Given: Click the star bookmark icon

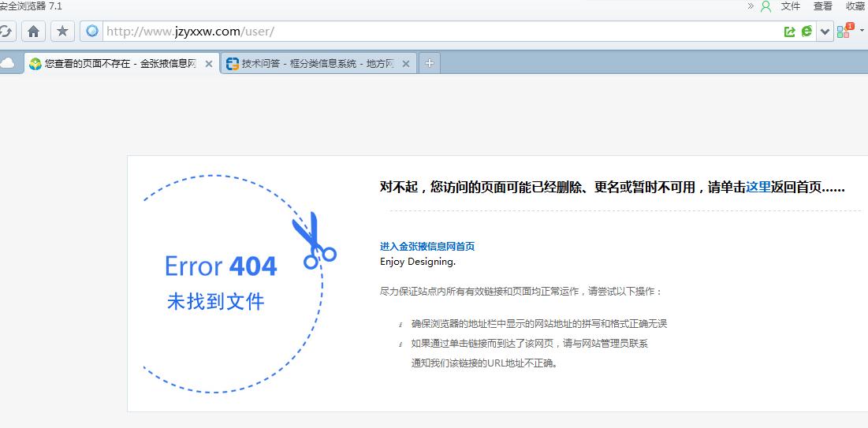Looking at the screenshot, I should click(62, 32).
